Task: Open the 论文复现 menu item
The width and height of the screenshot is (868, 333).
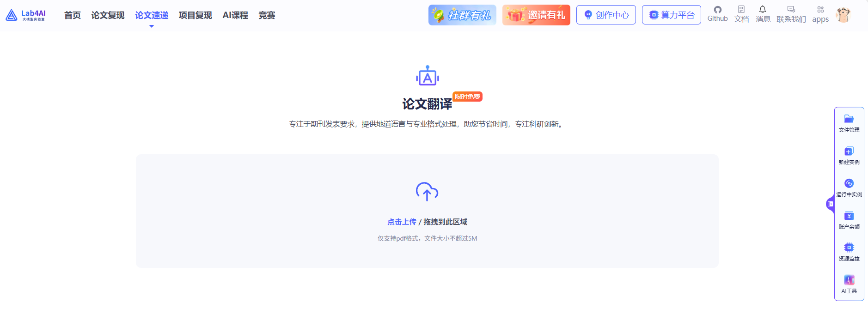Action: (x=108, y=15)
